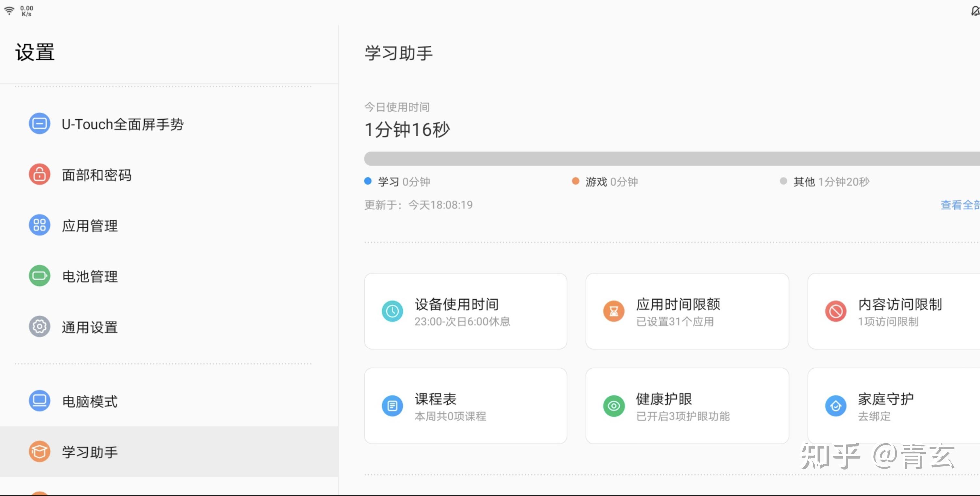Click the gray usage time progress bar

670,158
